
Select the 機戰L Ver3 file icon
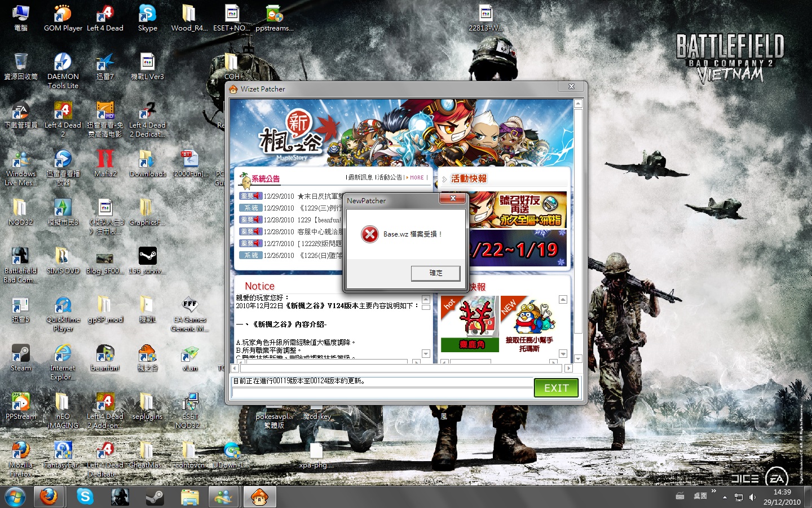147,67
